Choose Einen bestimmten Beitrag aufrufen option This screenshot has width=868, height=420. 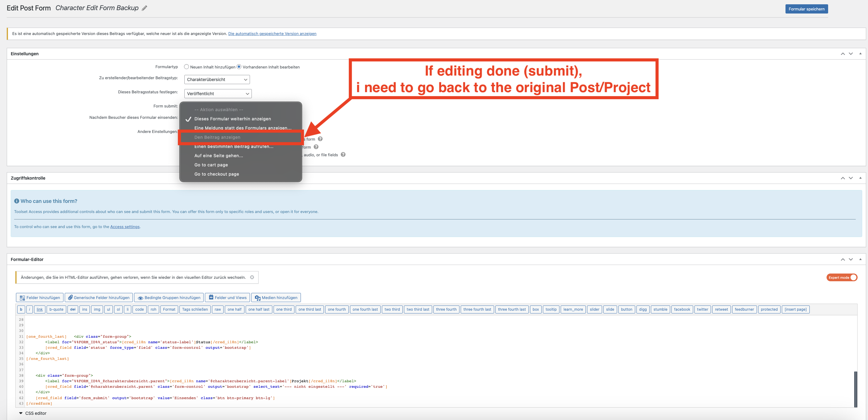tap(234, 147)
